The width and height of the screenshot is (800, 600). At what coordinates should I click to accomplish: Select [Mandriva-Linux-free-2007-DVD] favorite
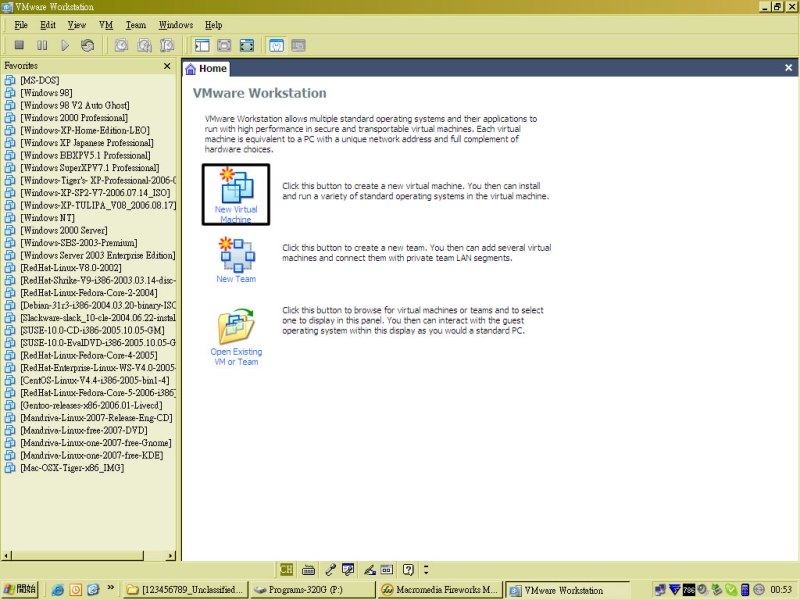84,430
